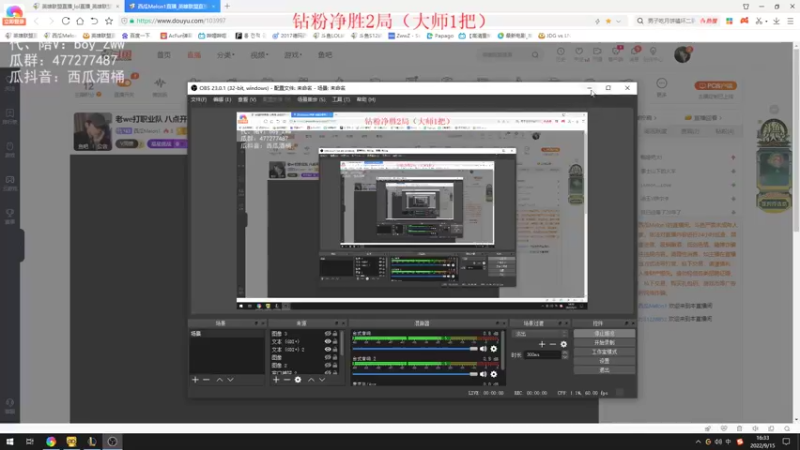Viewport: 800px width, 450px height.
Task: Open the 台式音响 audio settings gear
Action: click(x=493, y=349)
